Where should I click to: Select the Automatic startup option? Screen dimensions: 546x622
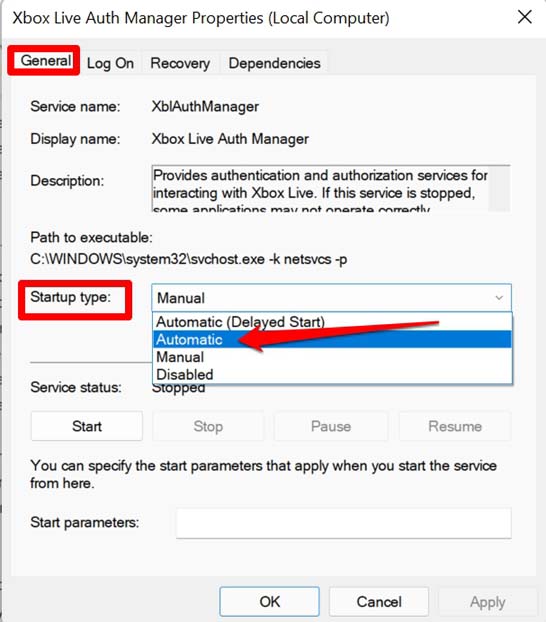pos(333,339)
